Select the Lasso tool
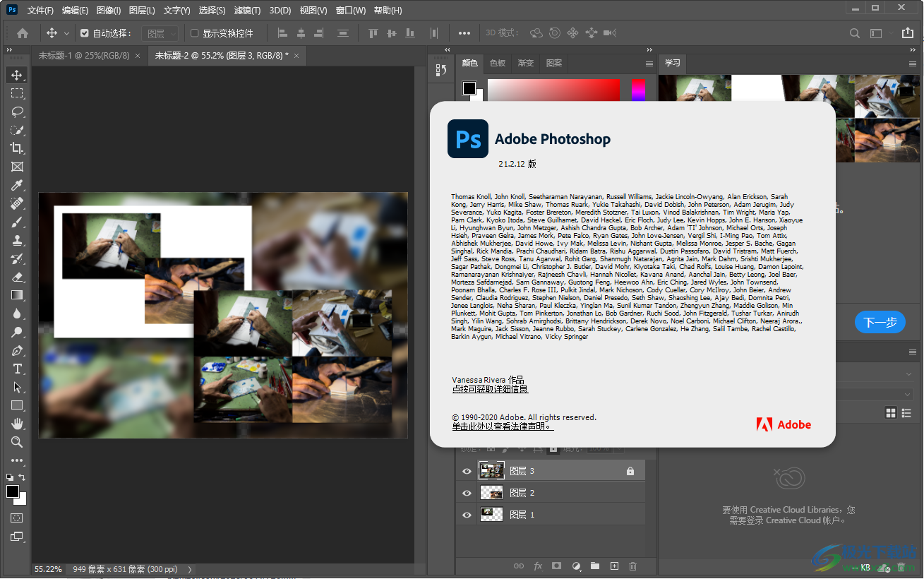The height and width of the screenshot is (579, 924). pyautogui.click(x=17, y=112)
